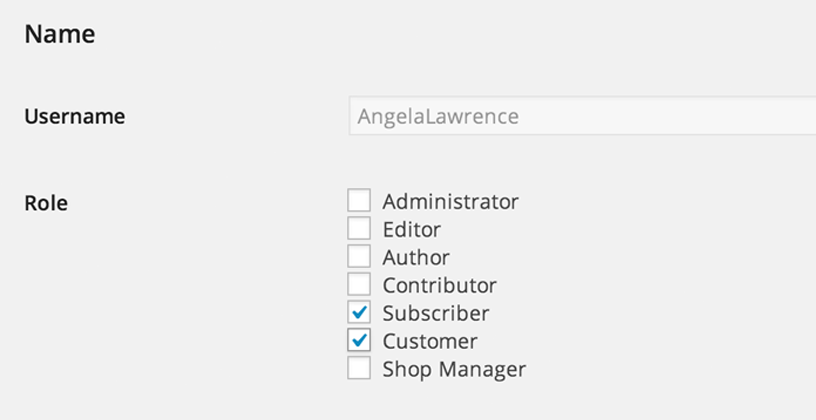Click the Name section heading
The image size is (816, 420).
(60, 34)
